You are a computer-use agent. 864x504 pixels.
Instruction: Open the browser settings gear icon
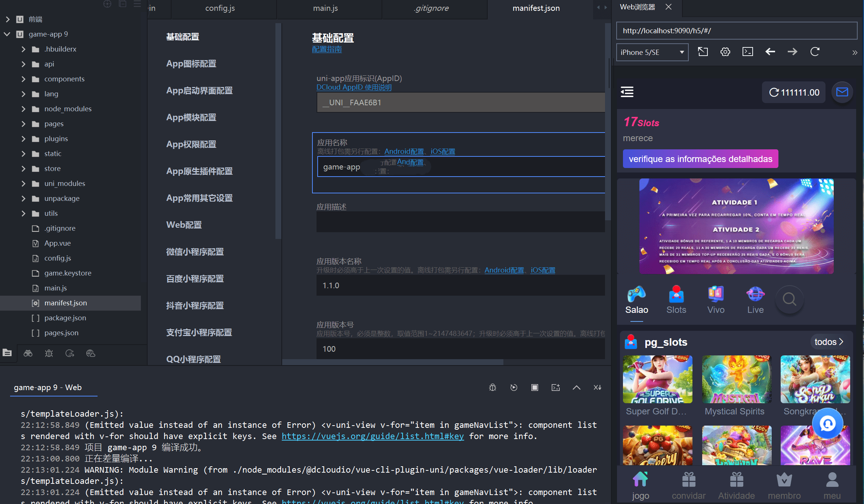click(725, 52)
